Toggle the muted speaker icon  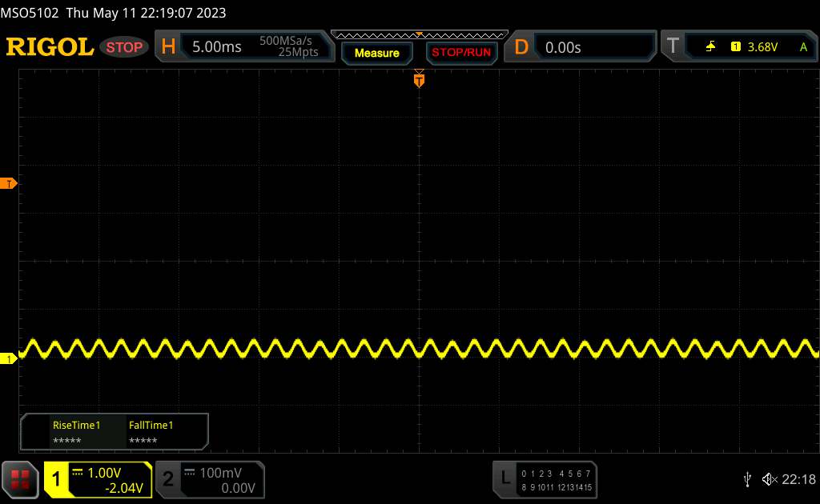(770, 479)
